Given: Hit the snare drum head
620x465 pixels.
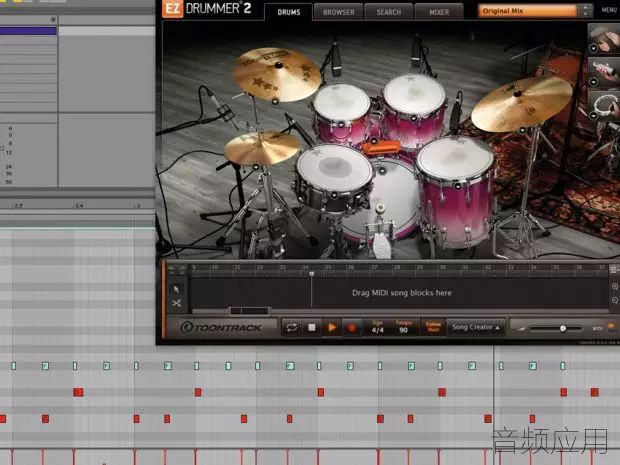Looking at the screenshot, I should [334, 165].
